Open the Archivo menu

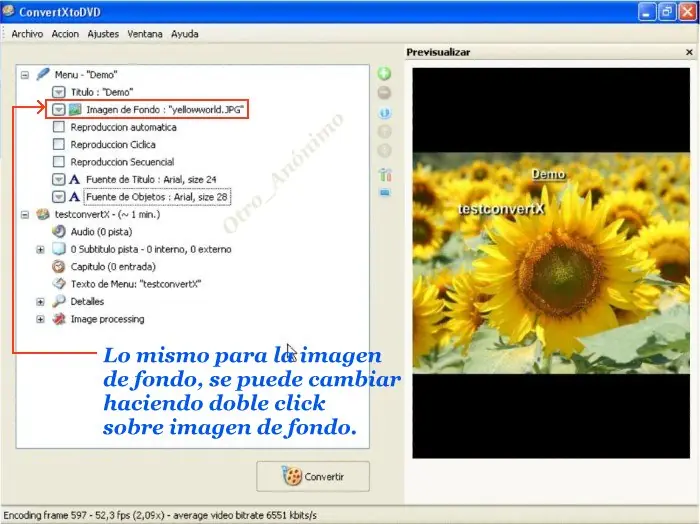tap(27, 33)
